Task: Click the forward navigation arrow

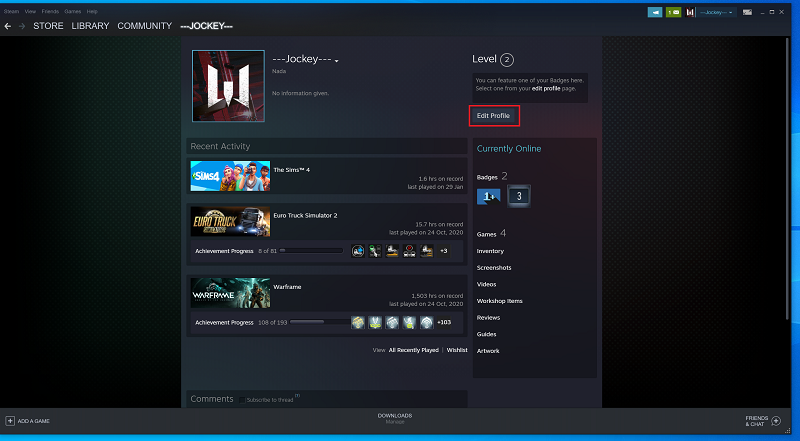Action: pyautogui.click(x=21, y=25)
